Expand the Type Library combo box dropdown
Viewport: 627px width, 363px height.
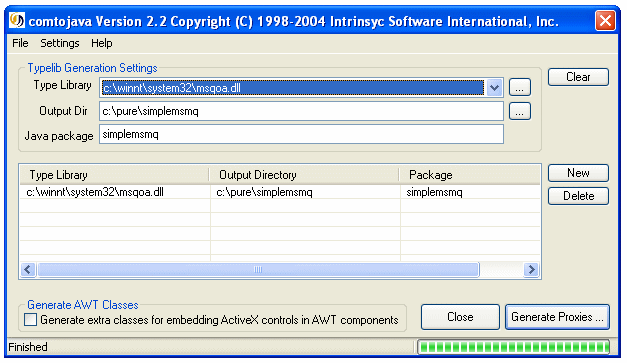coord(494,88)
